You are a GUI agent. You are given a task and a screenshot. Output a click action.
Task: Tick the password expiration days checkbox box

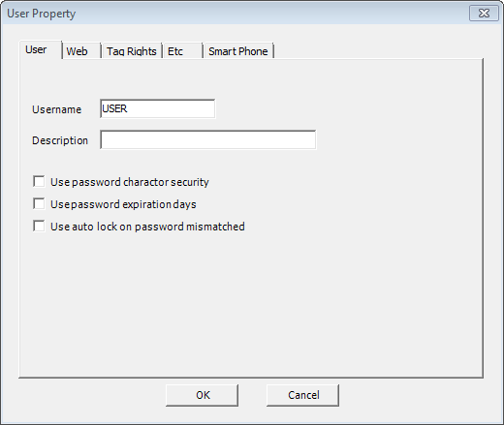(39, 204)
